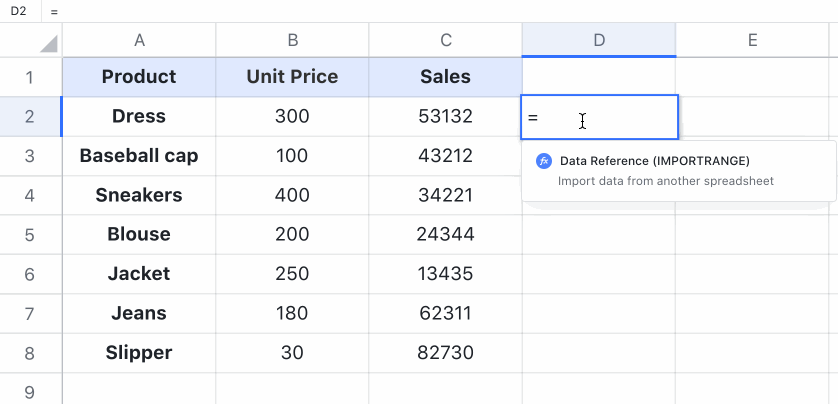Click the Product header cell
The image size is (838, 404).
[139, 77]
